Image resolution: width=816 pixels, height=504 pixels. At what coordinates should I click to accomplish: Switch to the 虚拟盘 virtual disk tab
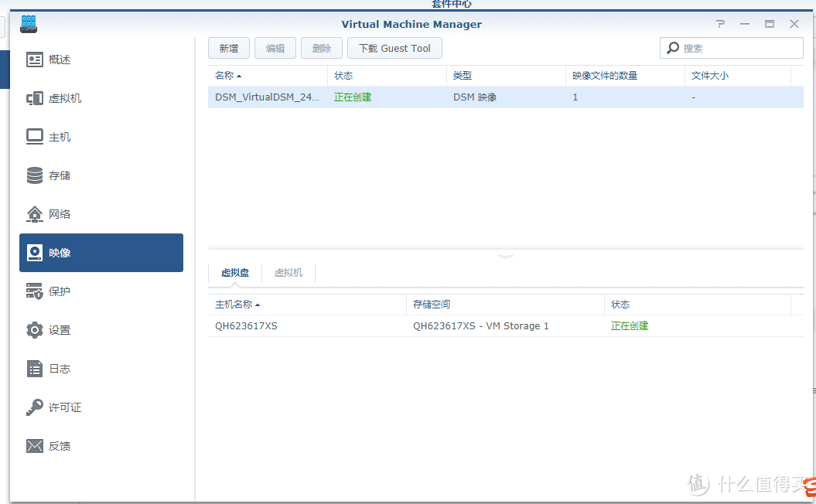pyautogui.click(x=235, y=273)
